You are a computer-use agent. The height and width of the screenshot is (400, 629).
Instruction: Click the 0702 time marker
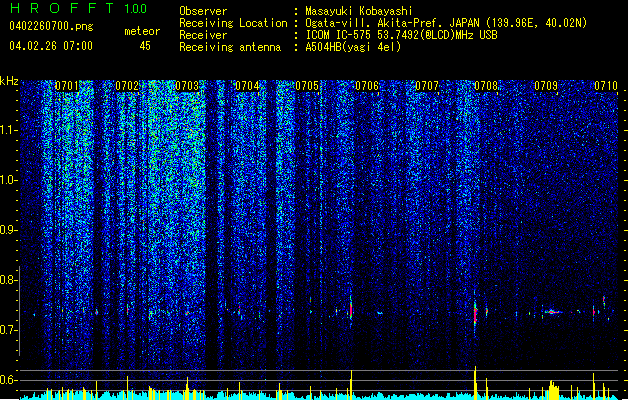[x=127, y=86]
